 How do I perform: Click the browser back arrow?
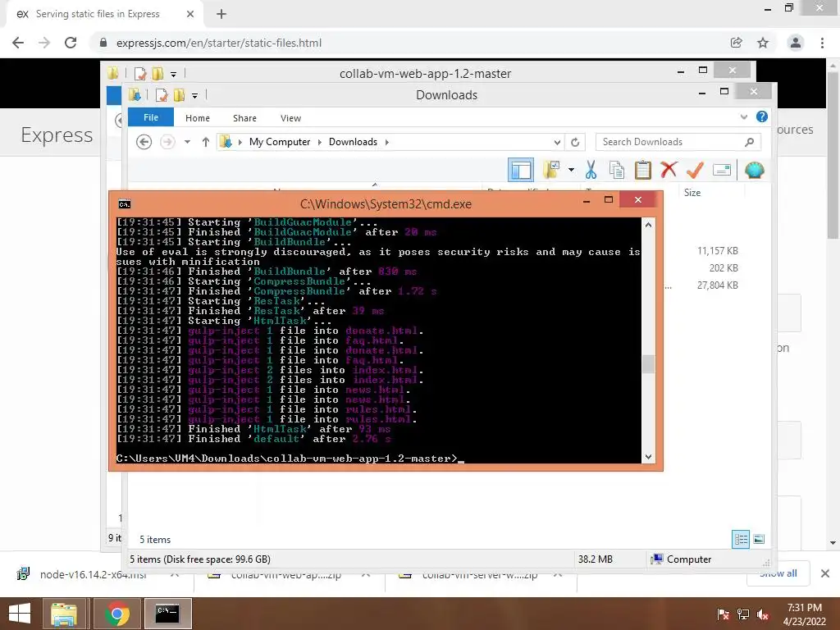[18, 43]
